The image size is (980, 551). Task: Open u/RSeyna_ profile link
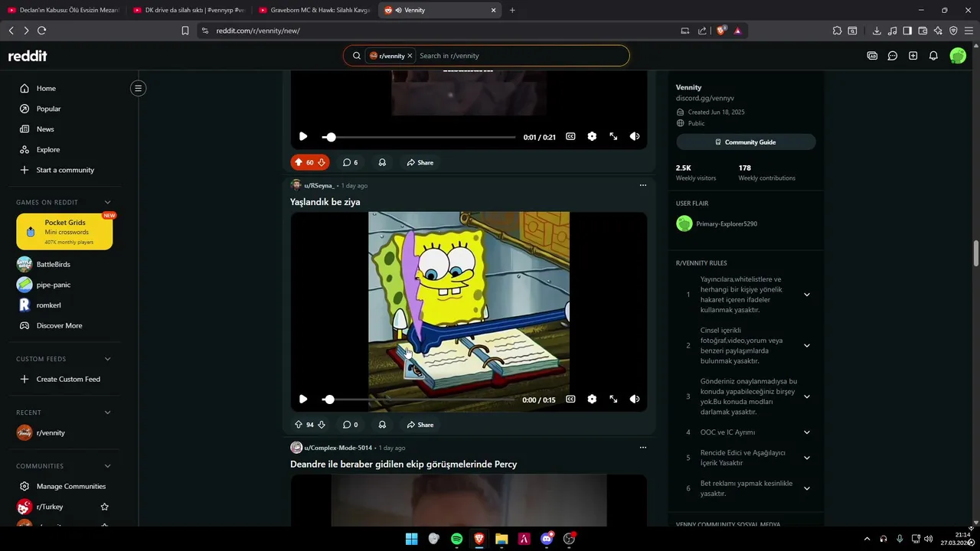coord(319,185)
